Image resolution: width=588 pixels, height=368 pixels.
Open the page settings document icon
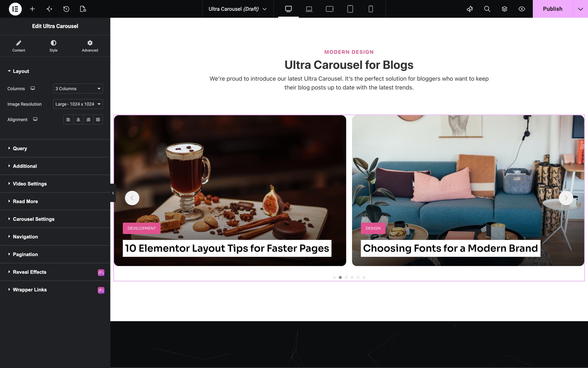[x=83, y=9]
